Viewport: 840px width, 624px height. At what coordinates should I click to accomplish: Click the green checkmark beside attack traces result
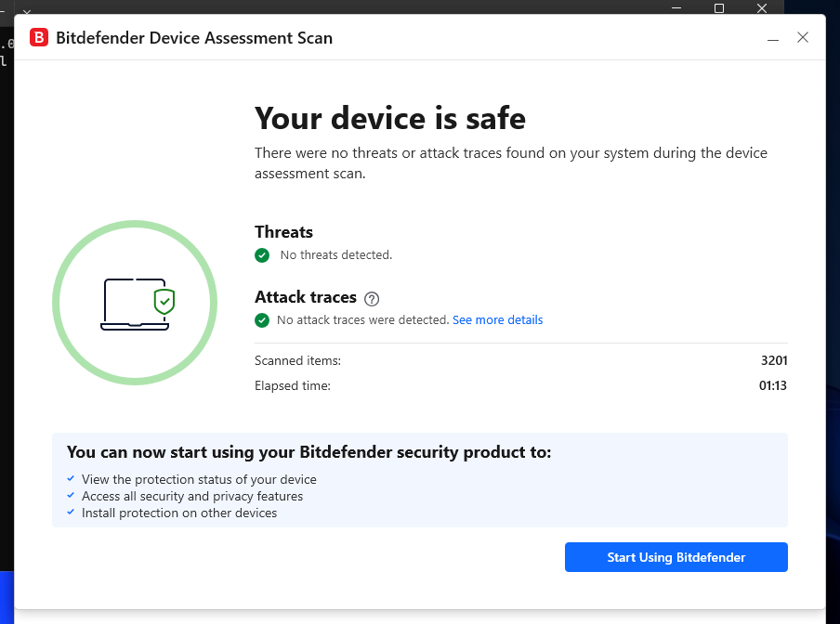pos(262,319)
